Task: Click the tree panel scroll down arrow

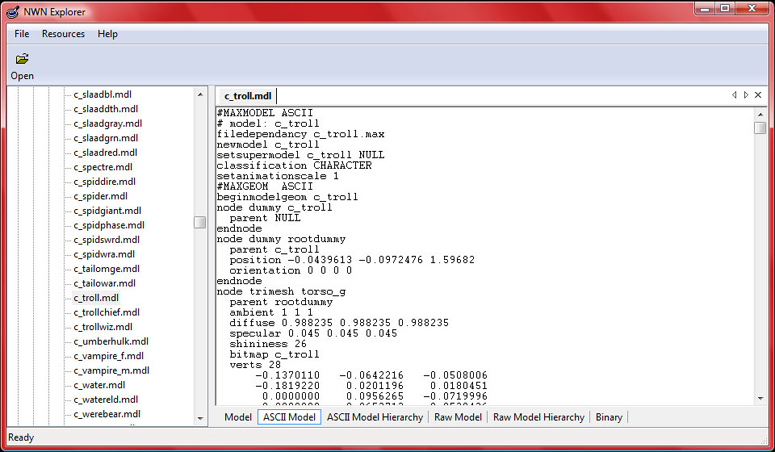Action: [200, 418]
